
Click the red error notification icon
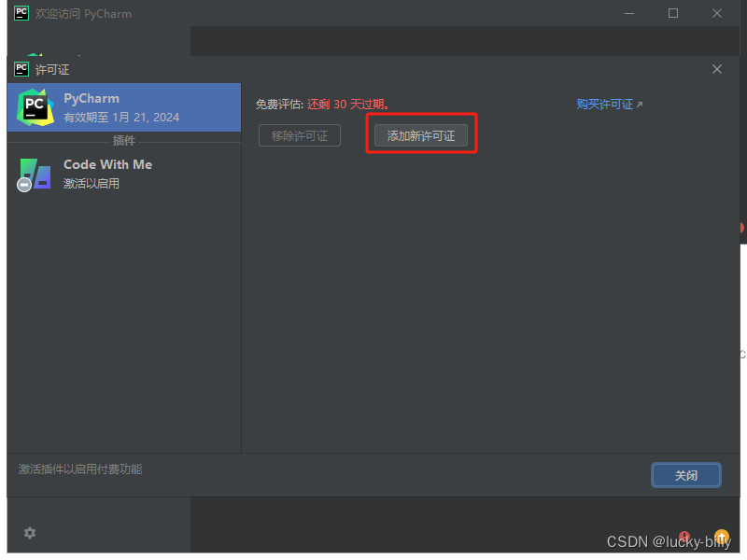coord(684,537)
